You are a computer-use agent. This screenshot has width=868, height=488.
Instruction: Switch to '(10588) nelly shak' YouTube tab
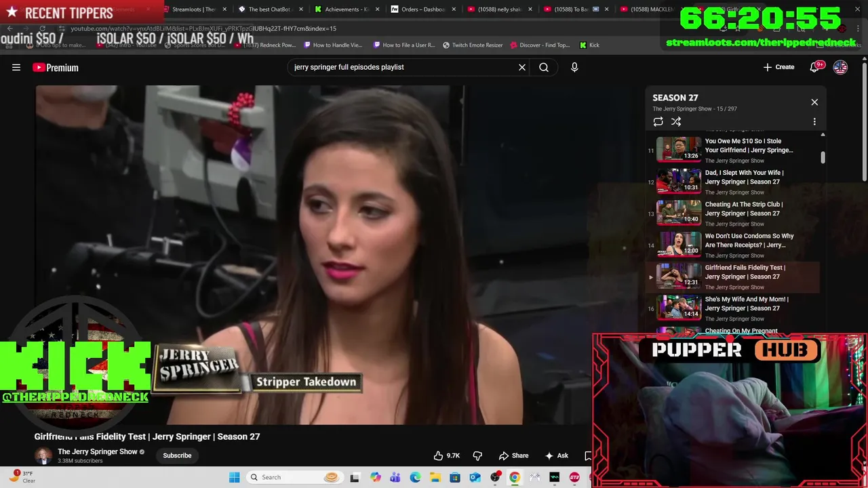pos(495,9)
